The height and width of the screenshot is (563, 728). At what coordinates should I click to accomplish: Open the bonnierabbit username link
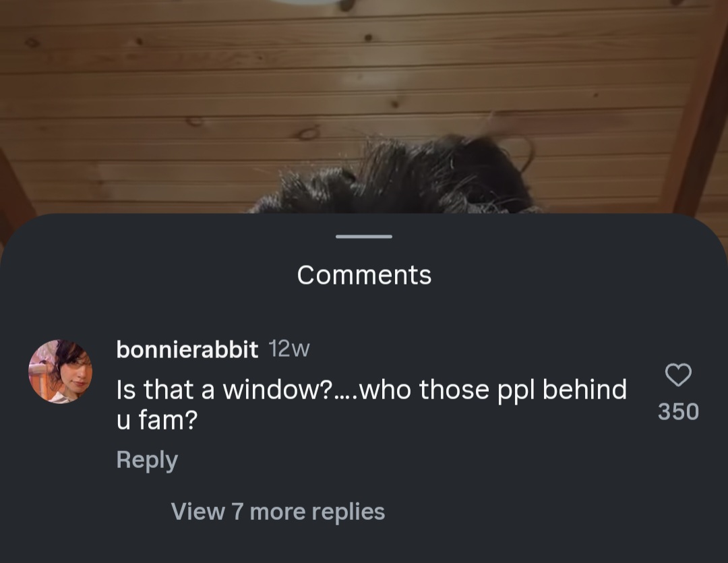tap(187, 349)
